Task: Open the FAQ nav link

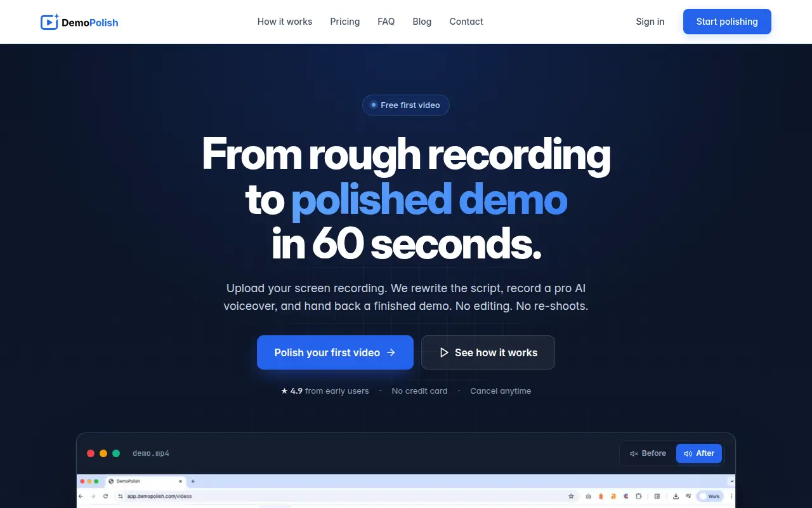Action: click(x=386, y=22)
